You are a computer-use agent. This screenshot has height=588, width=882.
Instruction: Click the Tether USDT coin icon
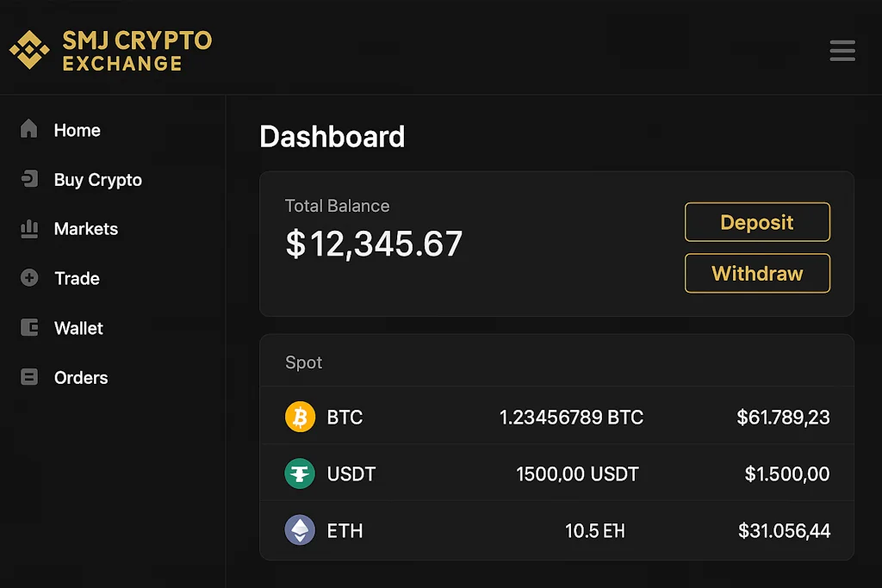[301, 473]
